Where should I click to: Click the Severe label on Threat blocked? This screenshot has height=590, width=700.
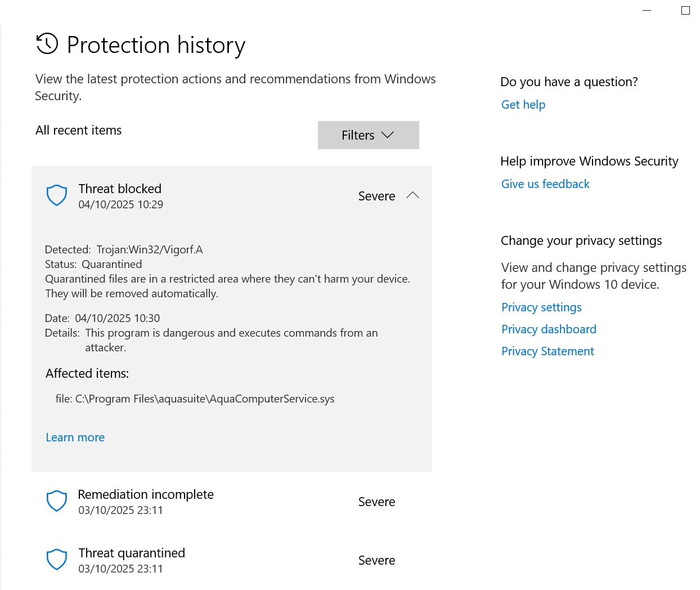coord(376,196)
